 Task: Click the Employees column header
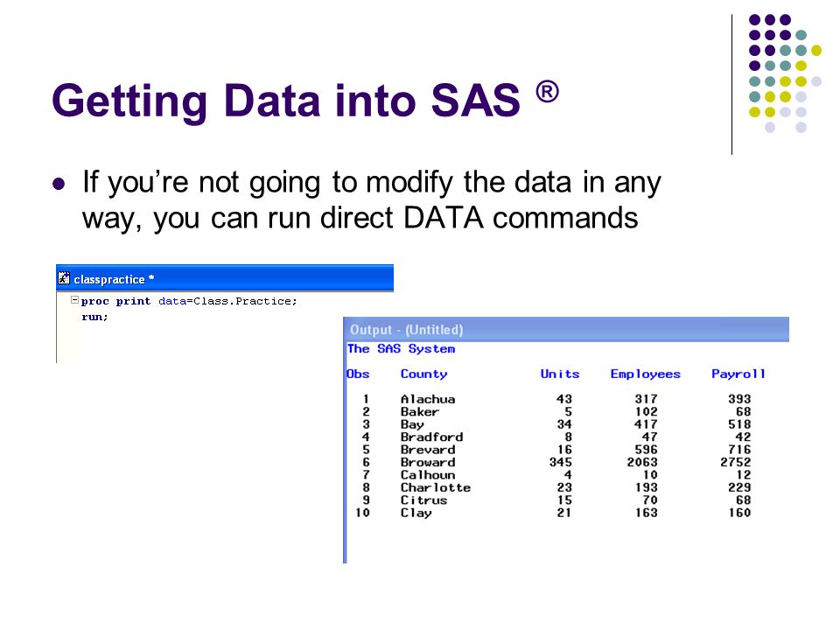(x=646, y=374)
